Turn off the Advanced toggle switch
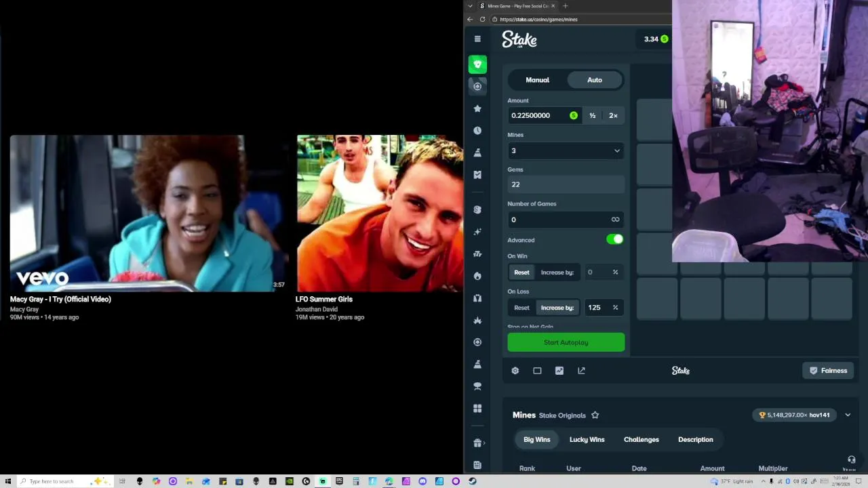 tap(615, 239)
